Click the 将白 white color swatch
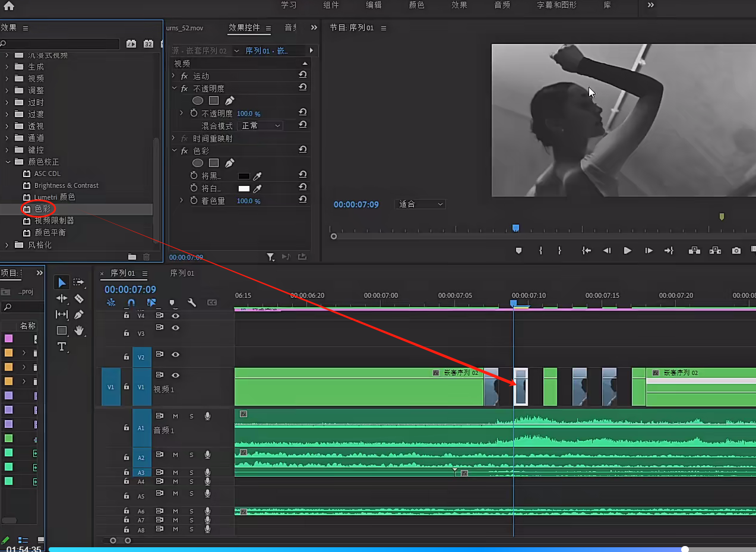Viewport: 756px width, 552px height. tap(243, 189)
